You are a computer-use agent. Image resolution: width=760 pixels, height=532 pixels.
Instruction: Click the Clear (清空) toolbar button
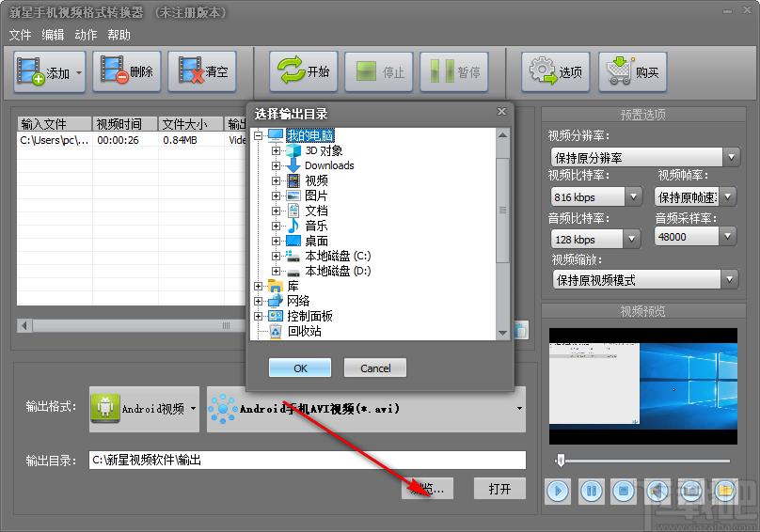tap(202, 71)
